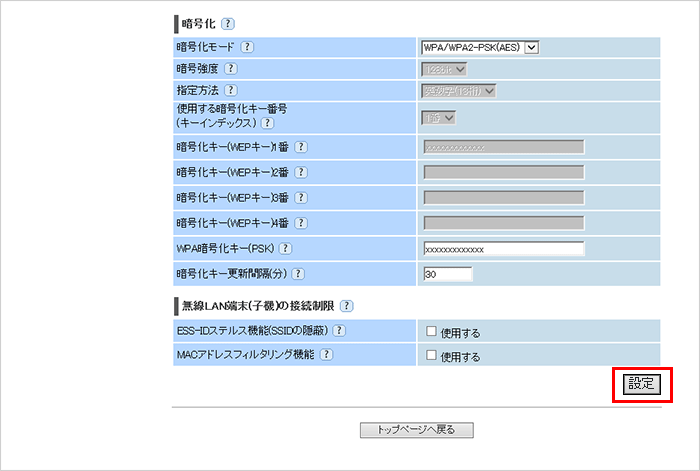Open help for ESS-IDステルス機能
The width and height of the screenshot is (700, 471).
(x=339, y=330)
